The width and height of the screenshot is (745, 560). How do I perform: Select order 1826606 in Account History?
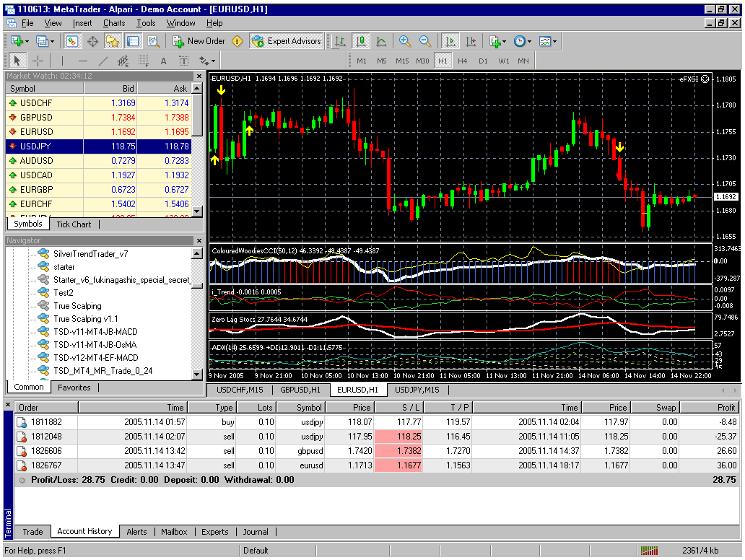[377, 451]
